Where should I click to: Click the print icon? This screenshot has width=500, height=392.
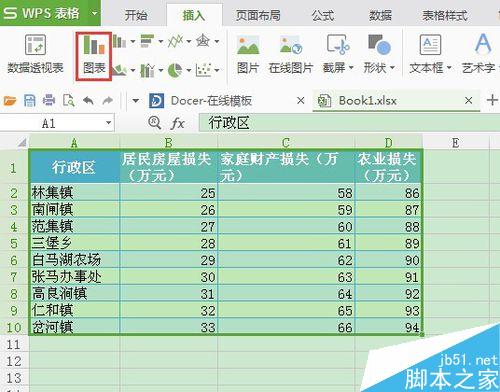pos(49,100)
